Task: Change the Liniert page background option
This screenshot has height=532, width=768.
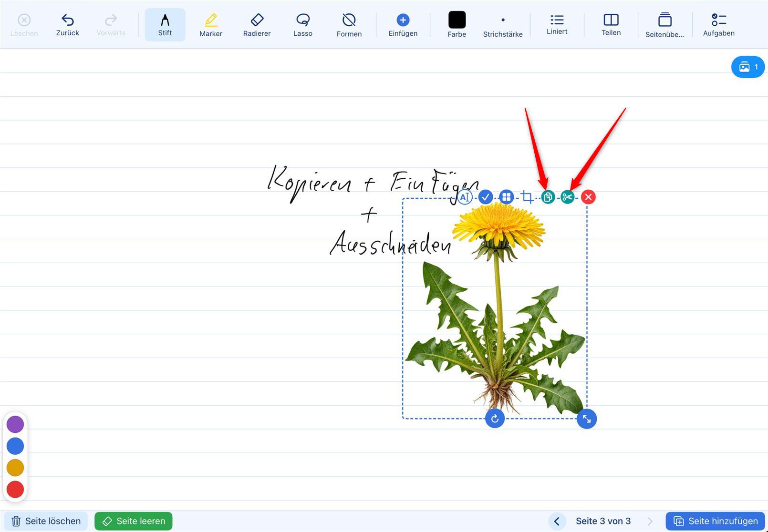Action: coord(557,25)
